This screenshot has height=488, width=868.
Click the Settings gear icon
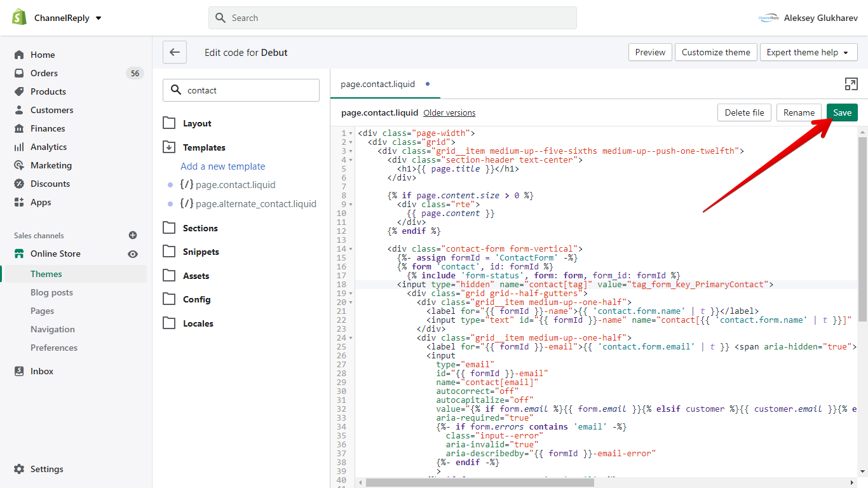click(19, 469)
